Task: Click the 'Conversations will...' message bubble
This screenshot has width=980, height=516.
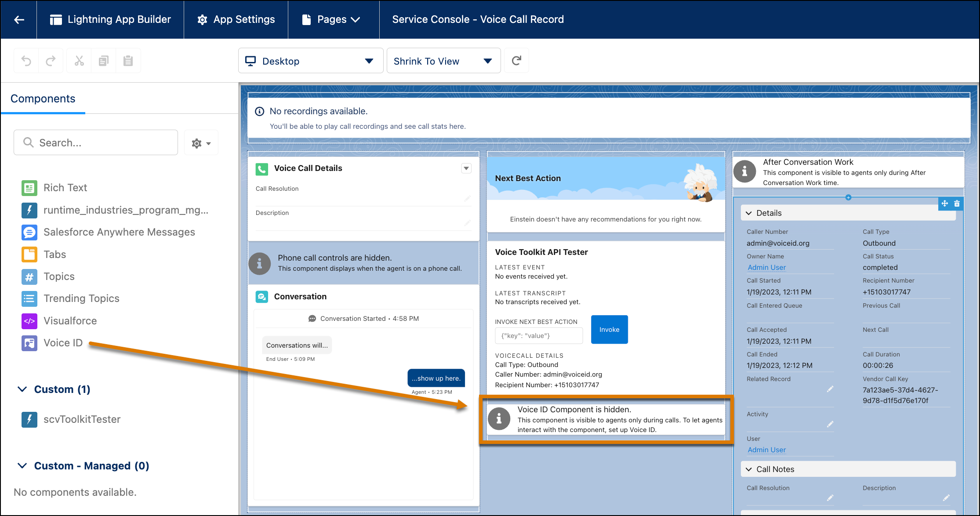Action: [297, 345]
